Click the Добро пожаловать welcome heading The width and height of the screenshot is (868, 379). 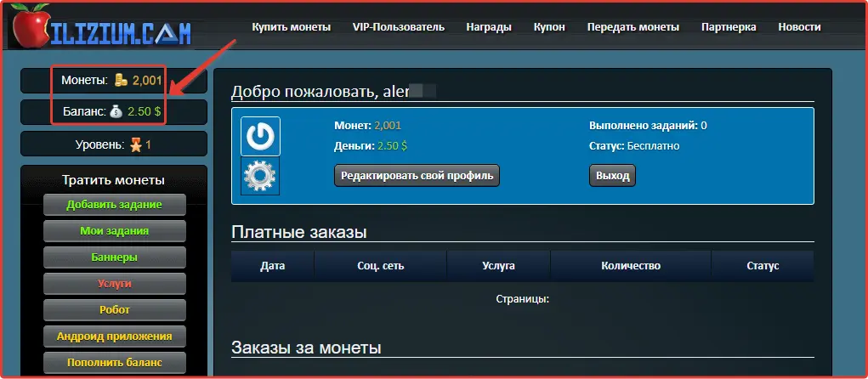click(334, 92)
